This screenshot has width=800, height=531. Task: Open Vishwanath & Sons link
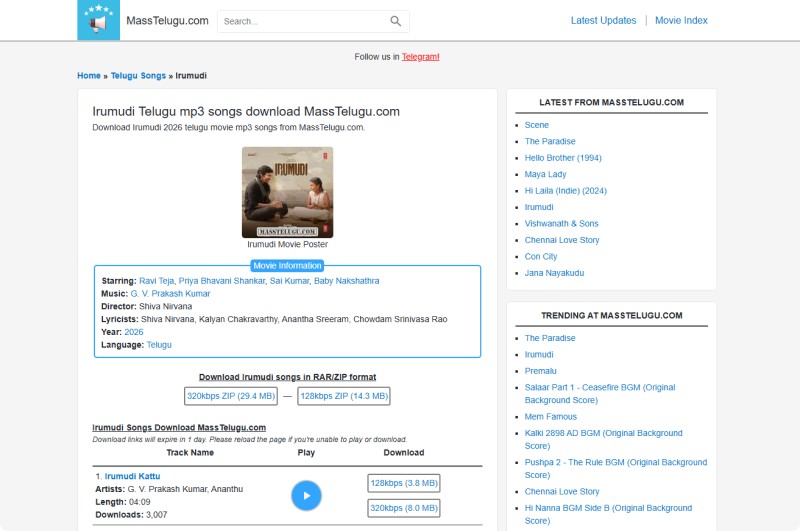[561, 223]
